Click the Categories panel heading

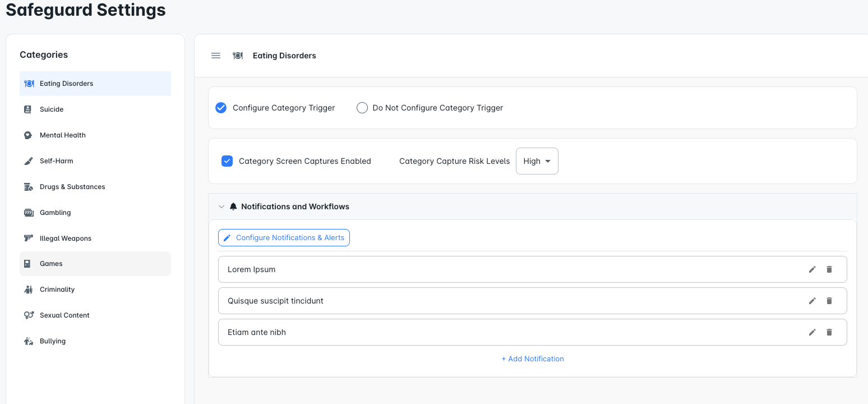(44, 54)
